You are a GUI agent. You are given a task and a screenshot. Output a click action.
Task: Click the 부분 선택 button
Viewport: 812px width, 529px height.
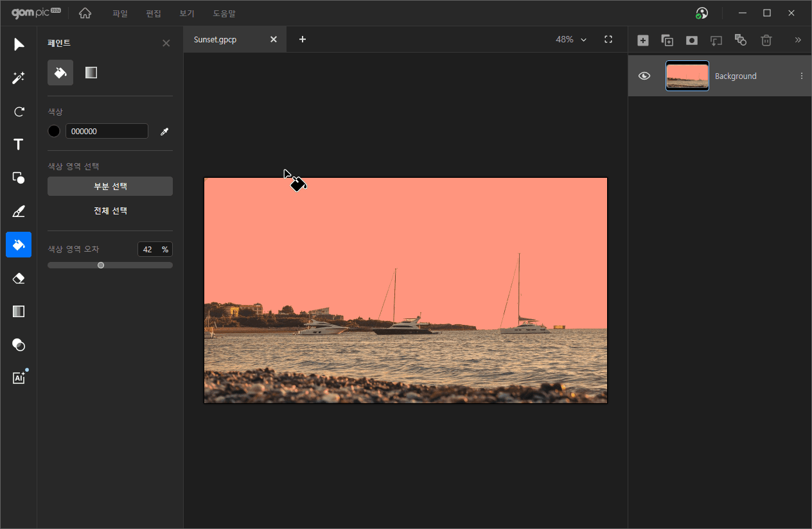coord(110,186)
